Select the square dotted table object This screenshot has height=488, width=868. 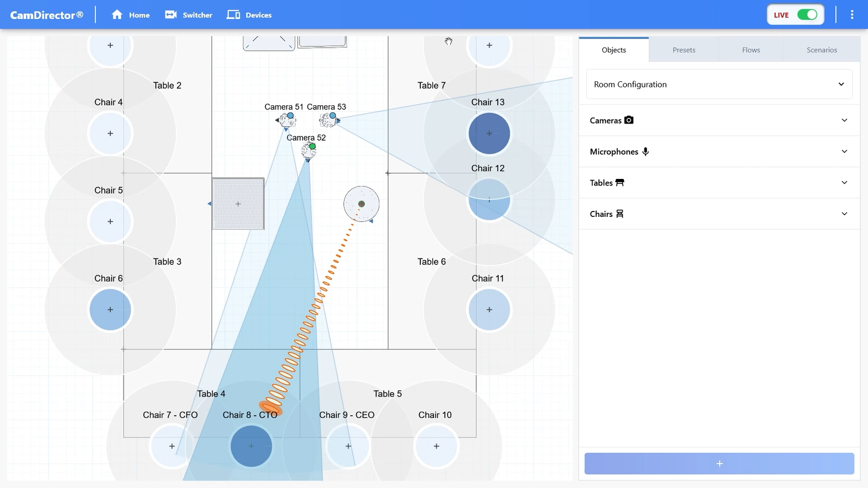238,204
